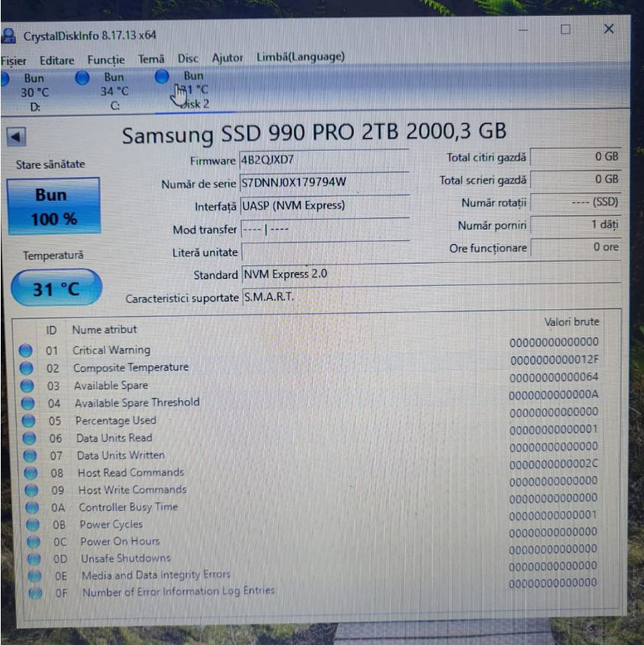Screen dimensions: 644x645
Task: Click the Firmware field 4B2QJXD7
Action: coord(324,160)
